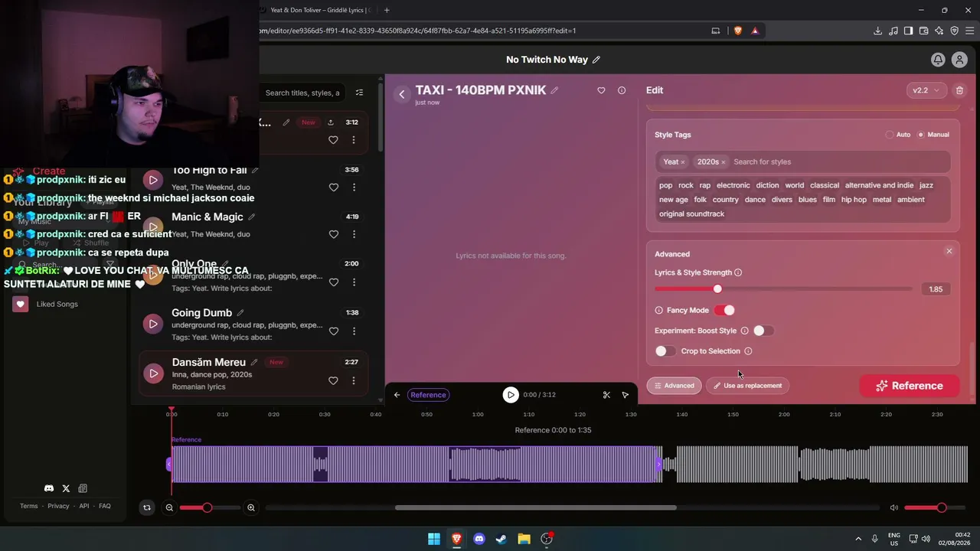This screenshot has width=980, height=551.
Task: Like the TAXI - 140BPM PXNIK song
Action: pyautogui.click(x=601, y=90)
